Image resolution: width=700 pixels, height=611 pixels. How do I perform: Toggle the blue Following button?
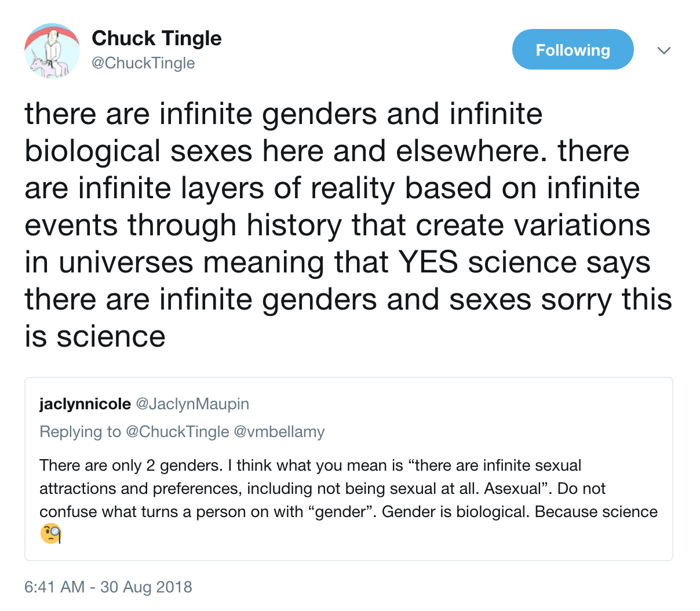573,50
